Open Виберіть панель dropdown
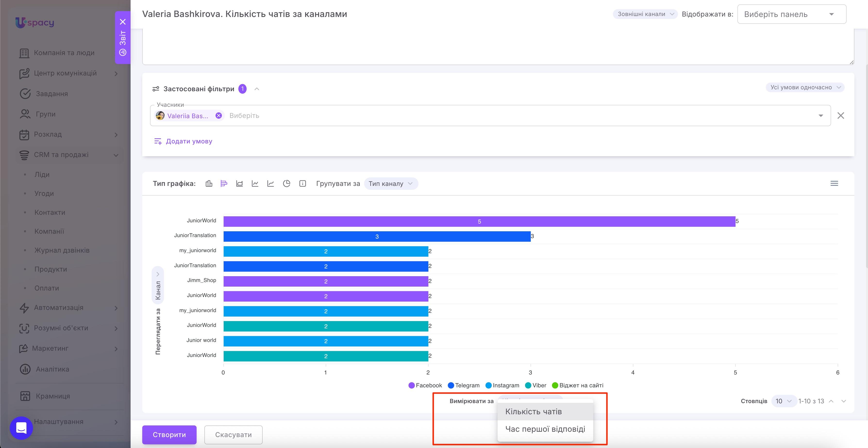 (792, 14)
